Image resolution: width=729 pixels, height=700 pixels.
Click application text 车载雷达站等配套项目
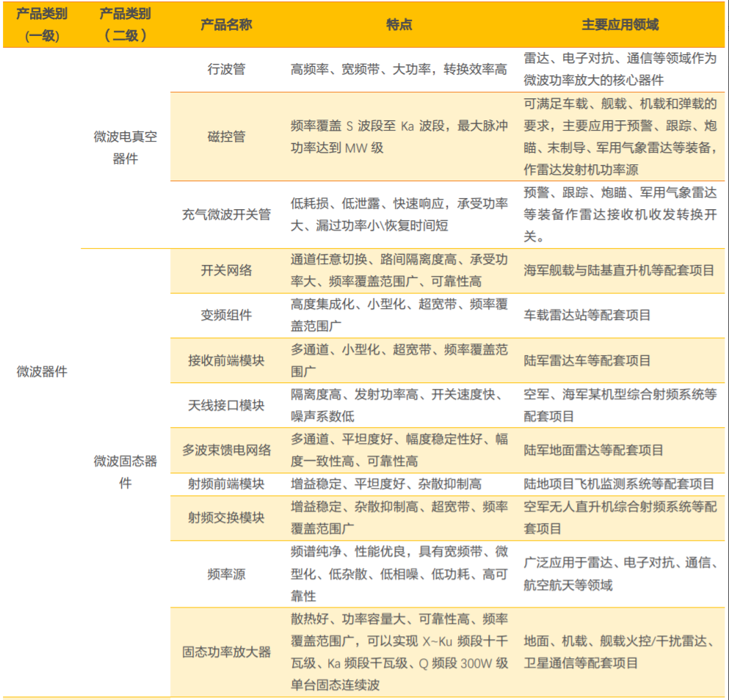tap(587, 315)
